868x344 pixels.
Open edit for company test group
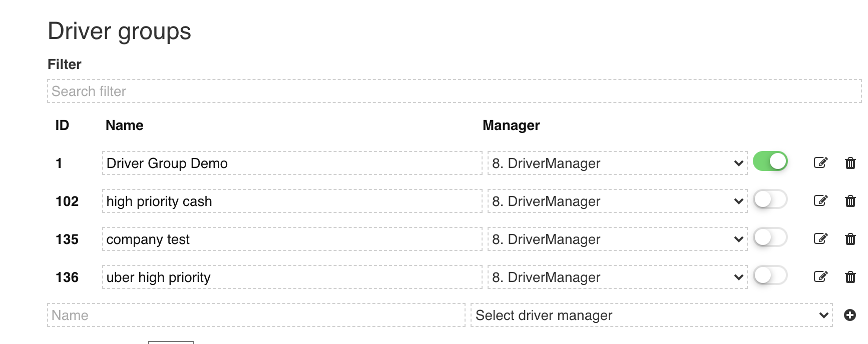pyautogui.click(x=820, y=238)
